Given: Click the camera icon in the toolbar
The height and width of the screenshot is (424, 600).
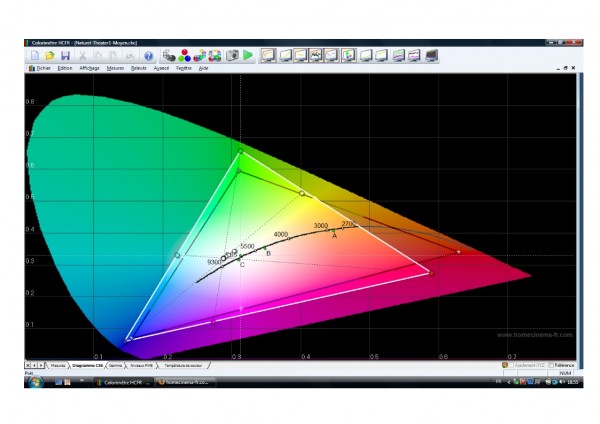Looking at the screenshot, I should (232, 56).
